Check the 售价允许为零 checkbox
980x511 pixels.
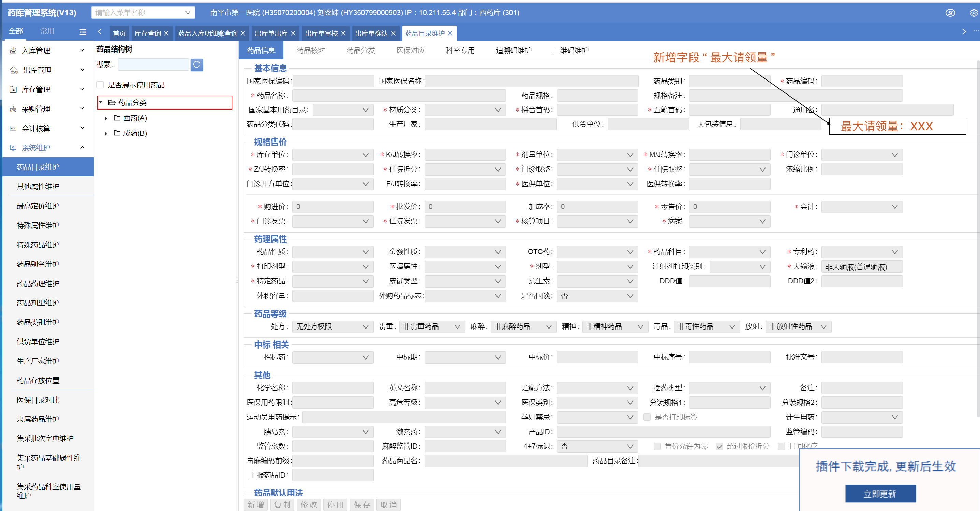pos(657,446)
